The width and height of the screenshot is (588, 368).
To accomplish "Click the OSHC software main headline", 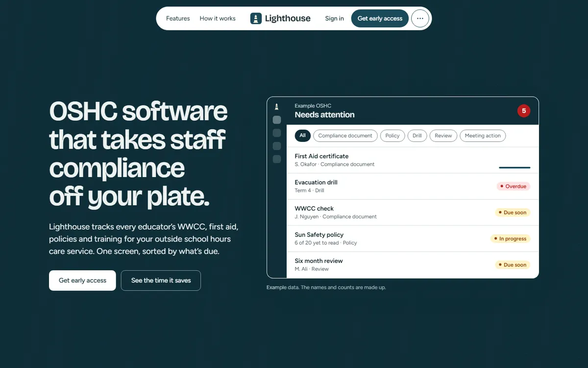I will [138, 154].
